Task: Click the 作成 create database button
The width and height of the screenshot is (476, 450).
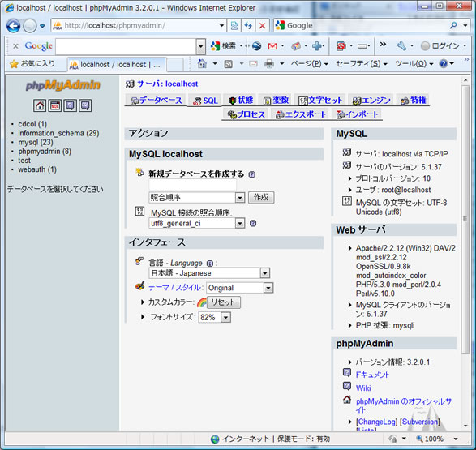Action: [261, 198]
